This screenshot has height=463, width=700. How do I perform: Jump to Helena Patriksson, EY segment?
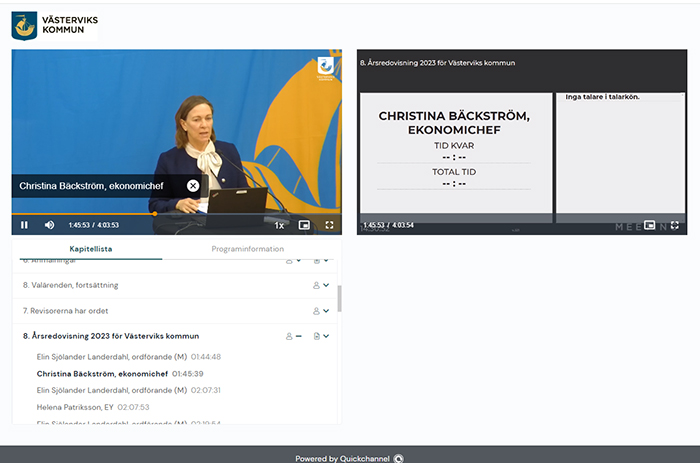tap(75, 407)
